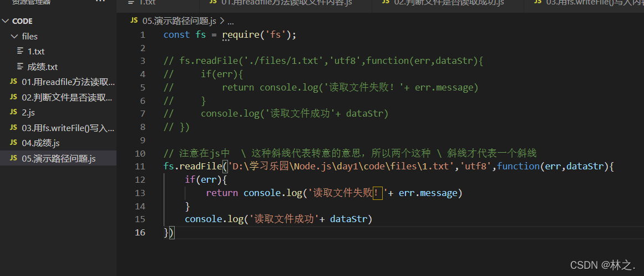Click line number 16 in the gutter
Image resolution: width=644 pixels, height=276 pixels.
(x=140, y=232)
